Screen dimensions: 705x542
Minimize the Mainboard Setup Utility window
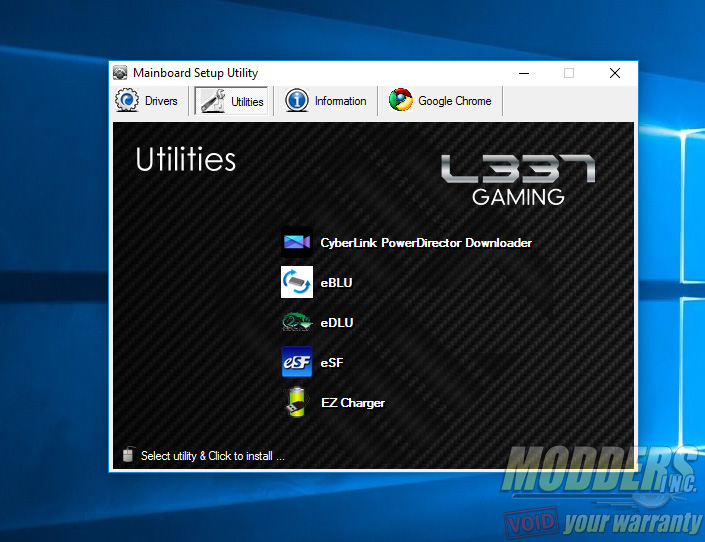coord(524,73)
